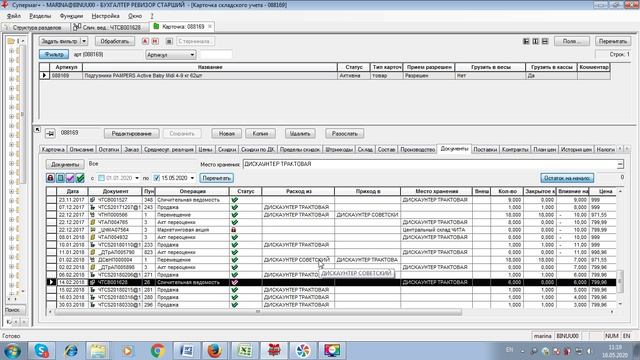Toggle the purple checkmark status filter icon
The height and width of the screenshot is (360, 640).
pyautogui.click(x=70, y=178)
